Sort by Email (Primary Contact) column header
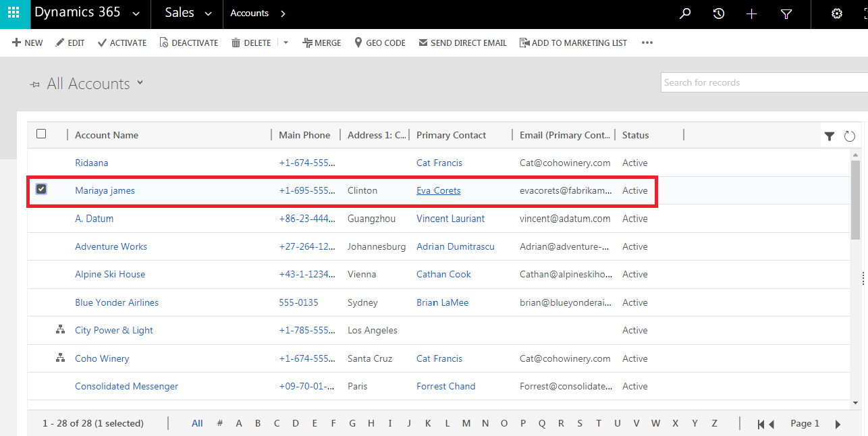The image size is (868, 436). point(565,135)
